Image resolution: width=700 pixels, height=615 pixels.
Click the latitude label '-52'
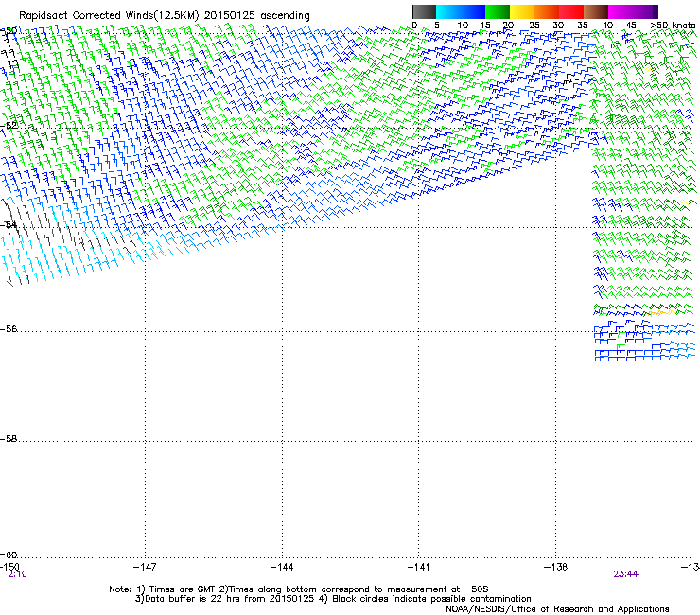click(x=9, y=126)
